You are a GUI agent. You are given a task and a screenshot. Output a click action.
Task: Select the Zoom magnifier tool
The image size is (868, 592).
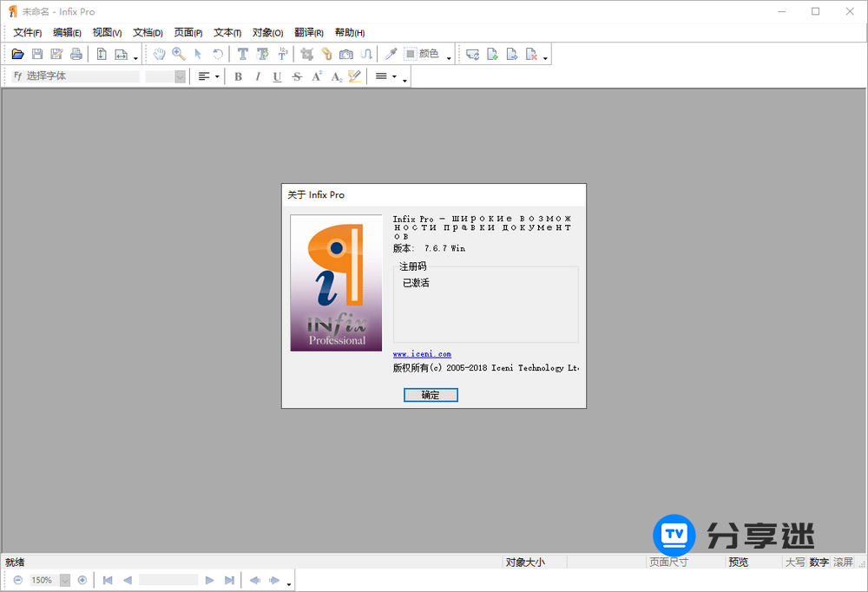tap(179, 54)
